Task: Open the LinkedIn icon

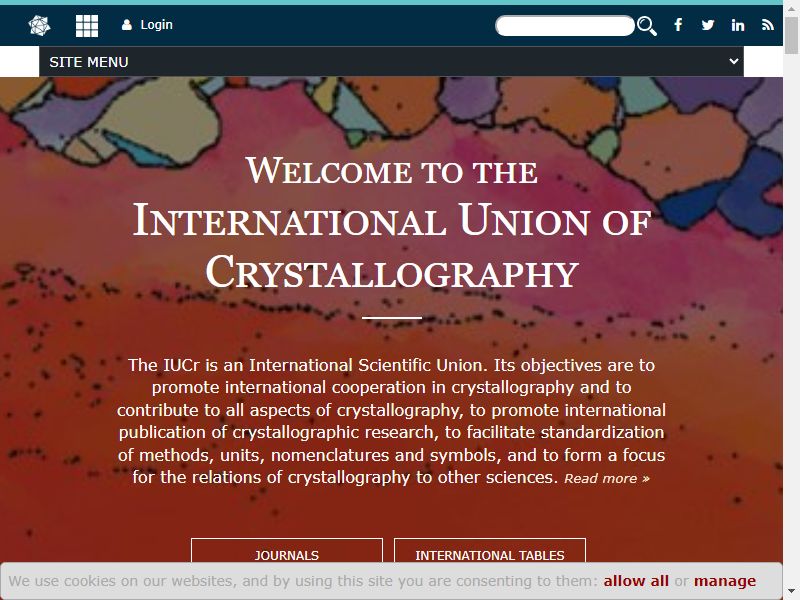Action: tap(737, 25)
